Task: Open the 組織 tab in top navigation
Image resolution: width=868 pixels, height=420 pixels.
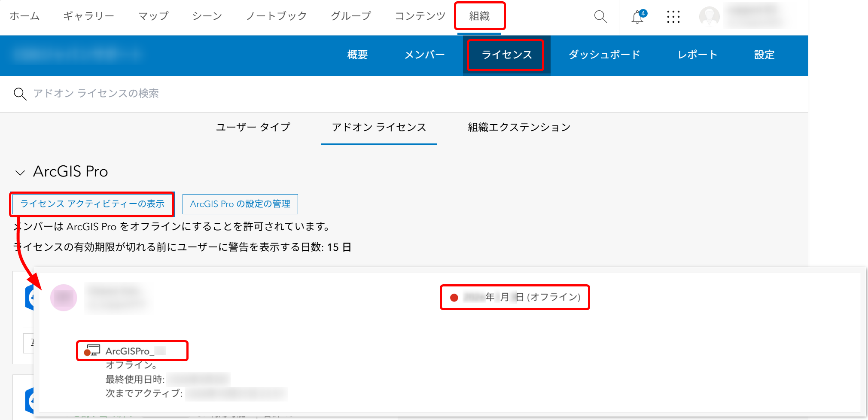Action: pos(479,16)
